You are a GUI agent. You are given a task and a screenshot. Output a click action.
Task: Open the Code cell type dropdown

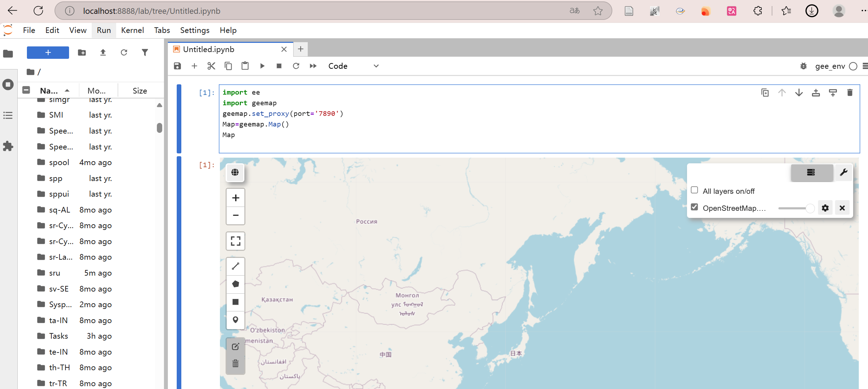tap(354, 66)
